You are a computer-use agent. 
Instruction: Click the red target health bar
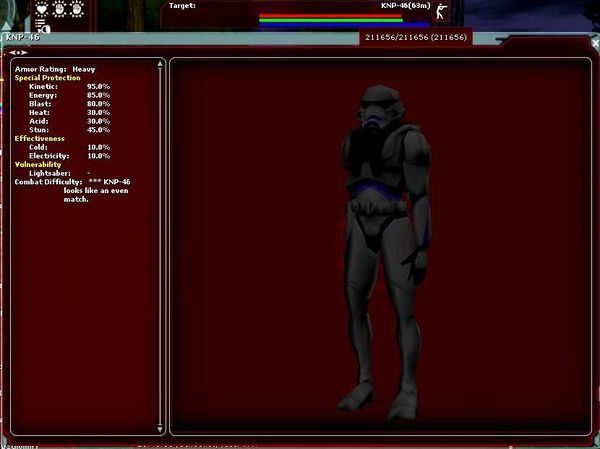click(x=330, y=15)
